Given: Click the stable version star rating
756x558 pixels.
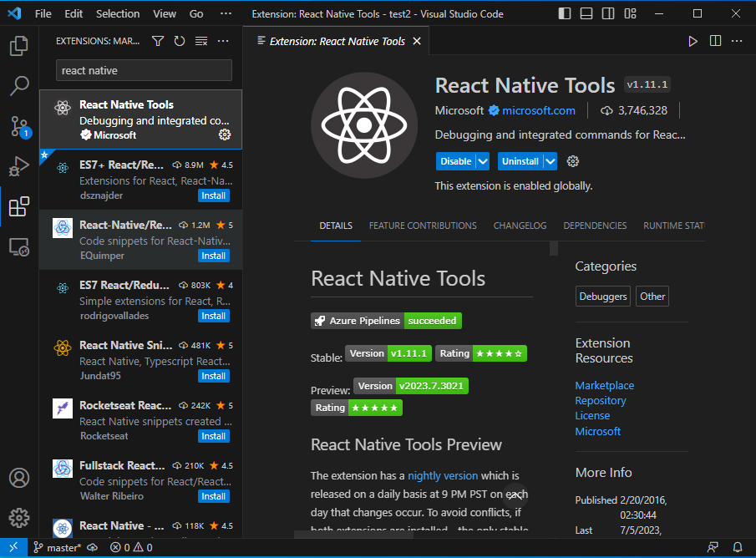Looking at the screenshot, I should tap(499, 353).
